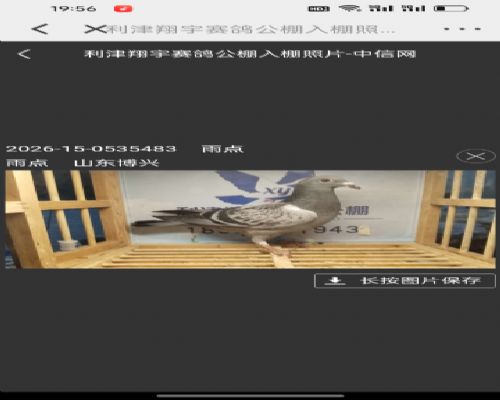Tap the 雨点 label beside the ring number

click(x=223, y=149)
